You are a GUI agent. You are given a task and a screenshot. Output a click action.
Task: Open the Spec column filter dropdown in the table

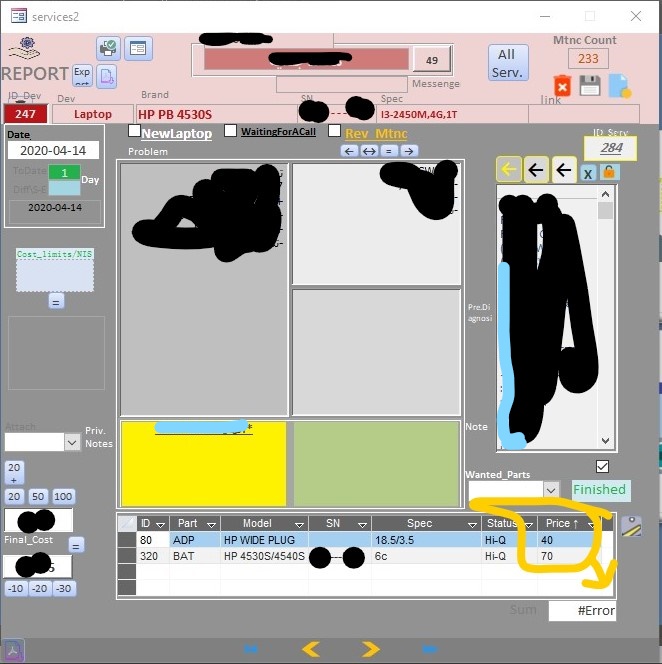[472, 525]
